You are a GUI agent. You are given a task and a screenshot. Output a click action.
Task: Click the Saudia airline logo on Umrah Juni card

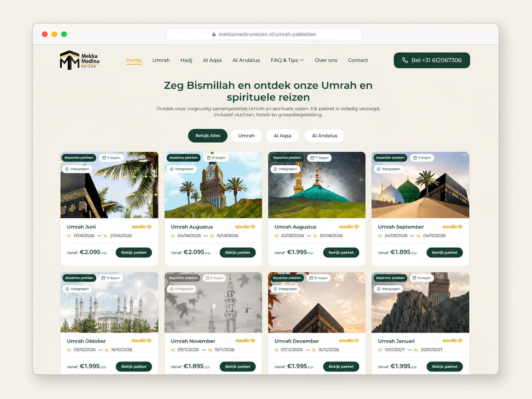[142, 227]
